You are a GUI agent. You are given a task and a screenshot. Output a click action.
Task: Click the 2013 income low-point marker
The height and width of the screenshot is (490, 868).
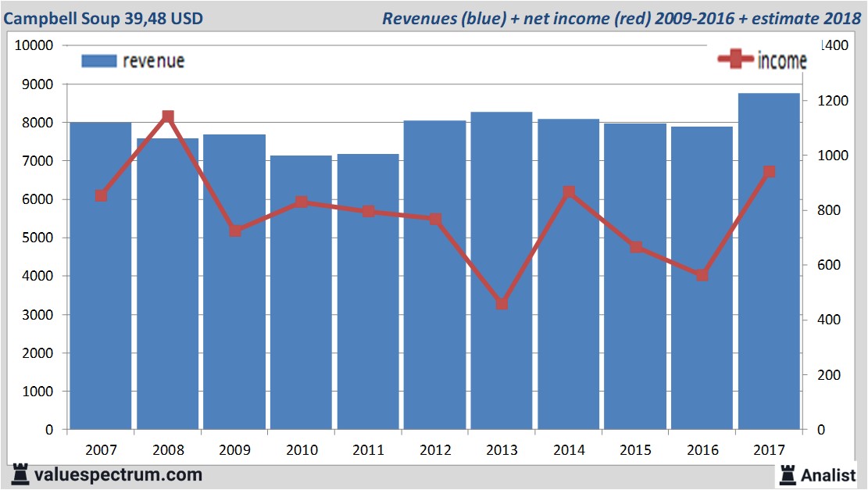click(x=502, y=303)
